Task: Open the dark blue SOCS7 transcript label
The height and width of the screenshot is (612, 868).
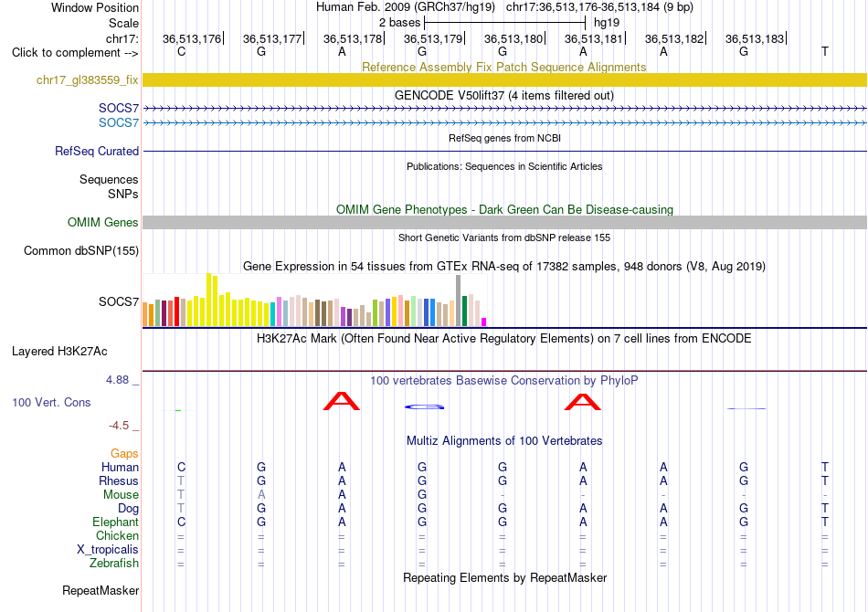Action: pos(119,108)
